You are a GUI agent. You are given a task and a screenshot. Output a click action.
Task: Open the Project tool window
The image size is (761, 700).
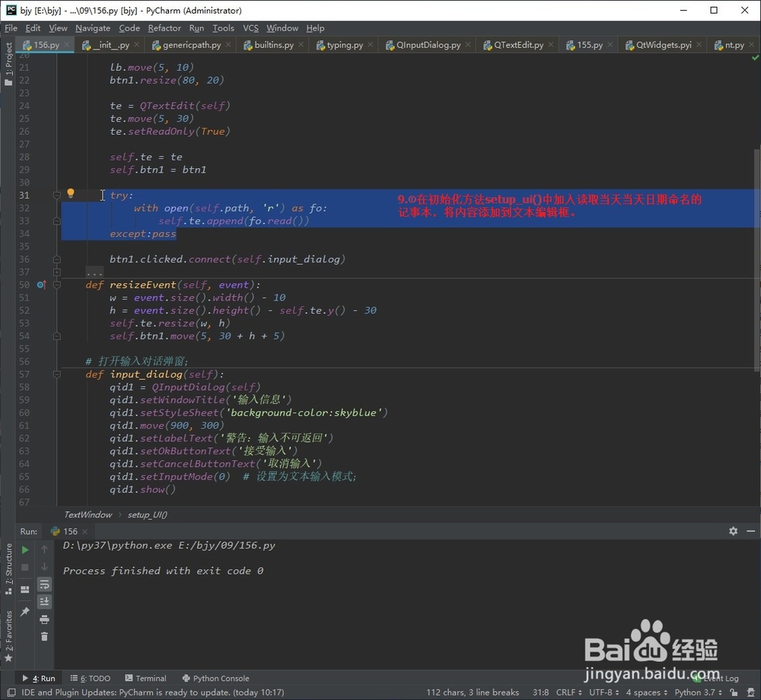(x=8, y=63)
